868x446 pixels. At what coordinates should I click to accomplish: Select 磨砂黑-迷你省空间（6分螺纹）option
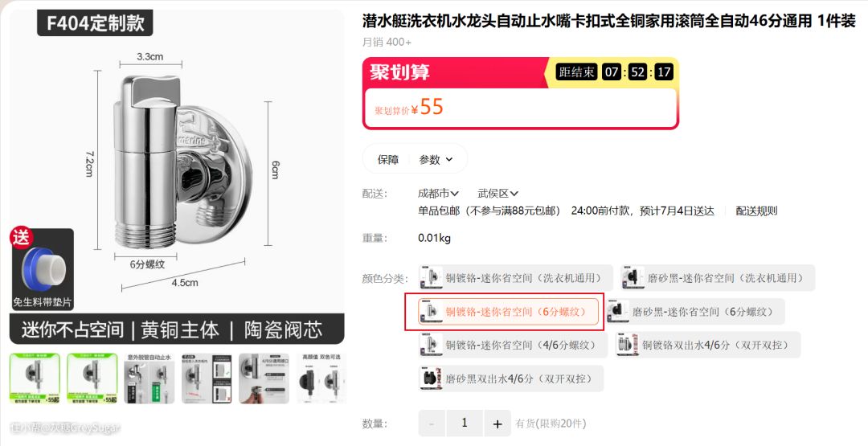tap(694, 312)
